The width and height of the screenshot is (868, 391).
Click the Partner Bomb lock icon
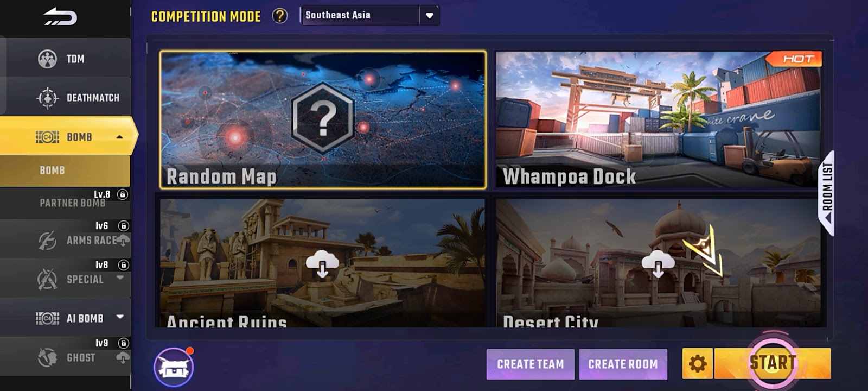point(123,194)
